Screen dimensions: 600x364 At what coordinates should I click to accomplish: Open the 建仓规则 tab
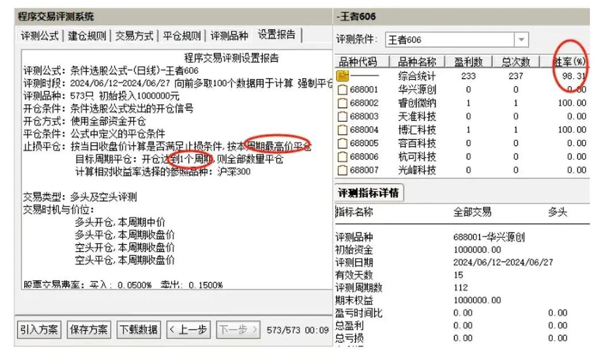tap(88, 35)
